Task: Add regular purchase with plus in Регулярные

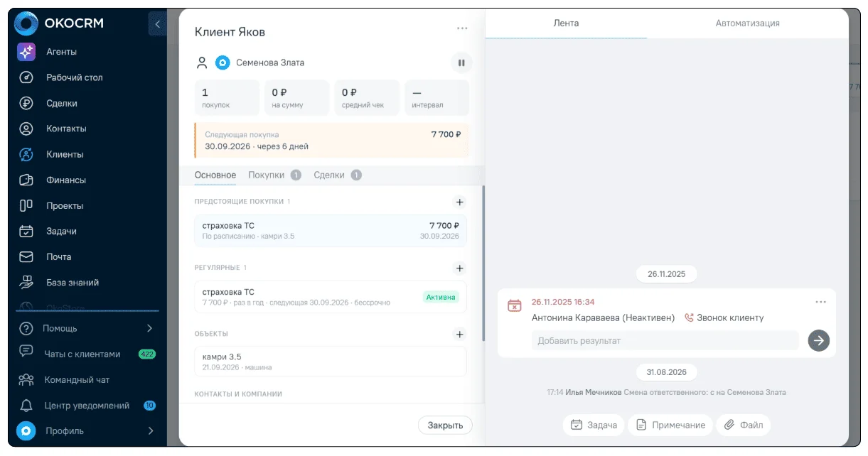Action: click(x=460, y=268)
